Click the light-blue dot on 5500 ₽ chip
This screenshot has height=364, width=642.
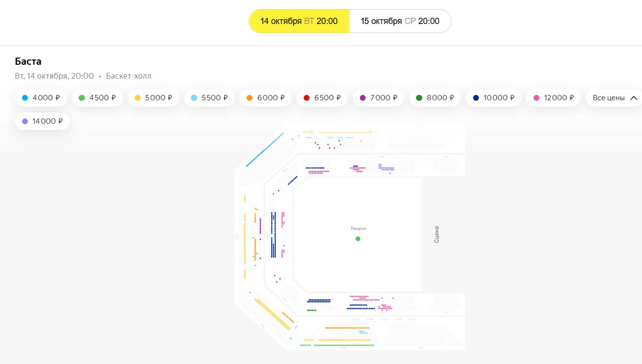tap(194, 98)
